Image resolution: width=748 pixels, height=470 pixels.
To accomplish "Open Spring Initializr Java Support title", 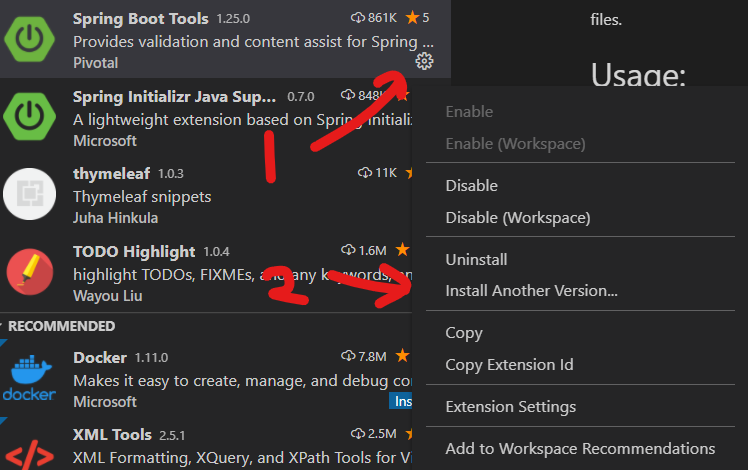I will [x=175, y=97].
